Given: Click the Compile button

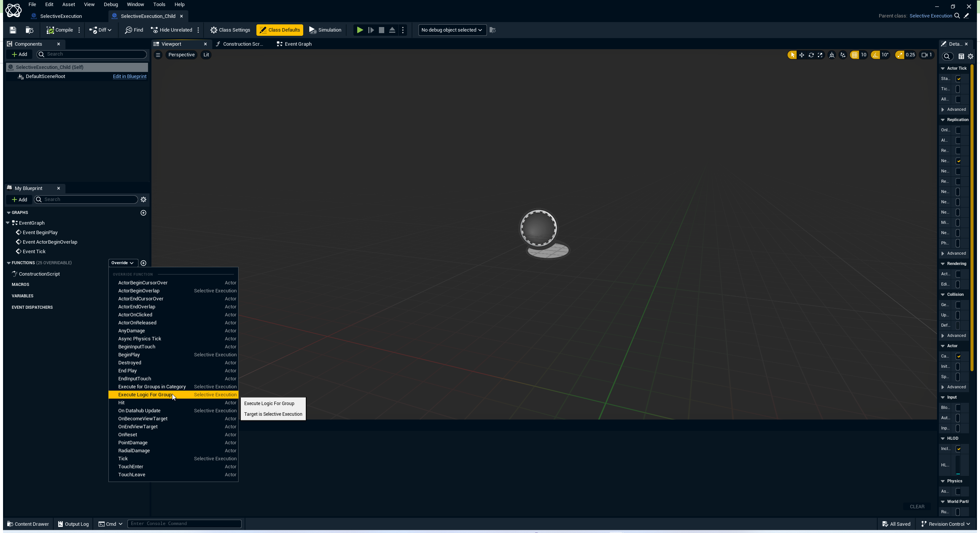Looking at the screenshot, I should tap(60, 30).
